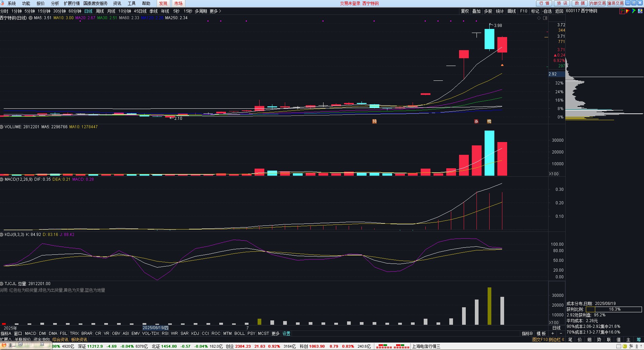Click 指标B button at bottom right
644x350 pixels.
[527, 334]
